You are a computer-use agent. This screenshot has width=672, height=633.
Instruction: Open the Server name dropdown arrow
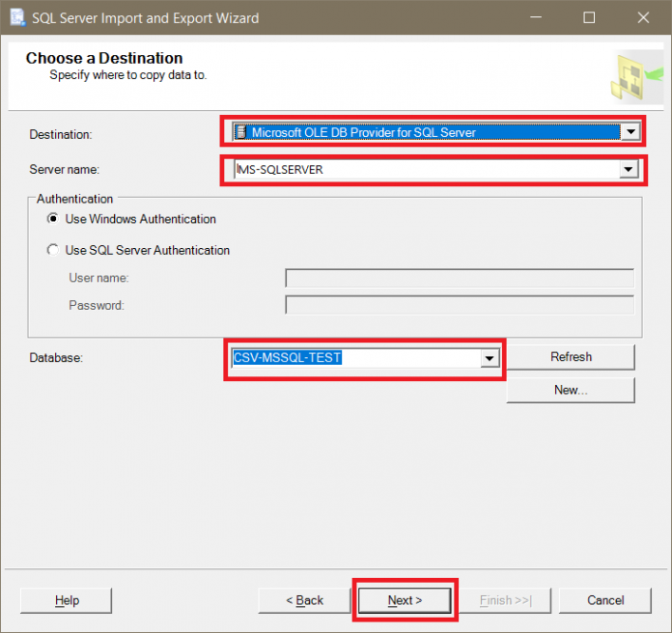click(630, 170)
